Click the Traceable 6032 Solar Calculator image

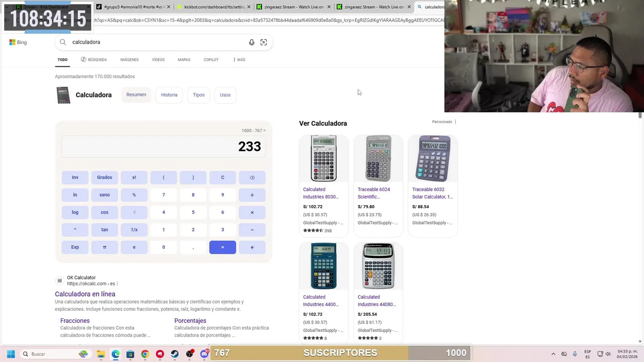pos(433,158)
